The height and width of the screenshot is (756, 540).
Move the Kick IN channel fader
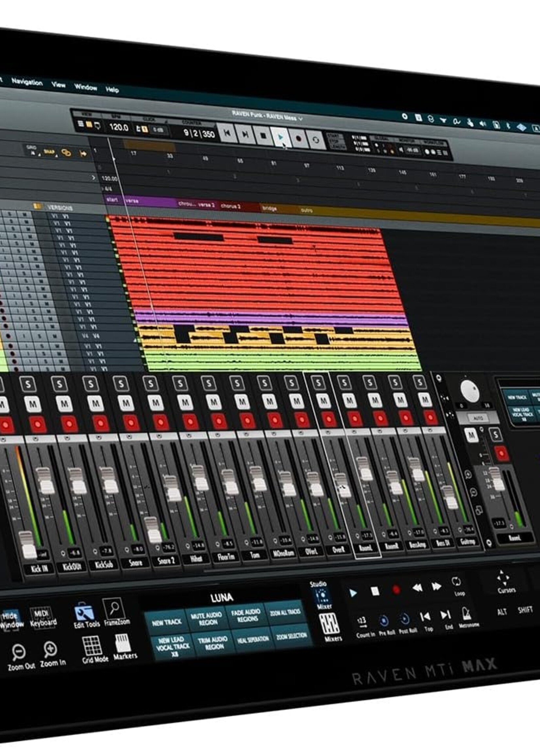click(27, 544)
